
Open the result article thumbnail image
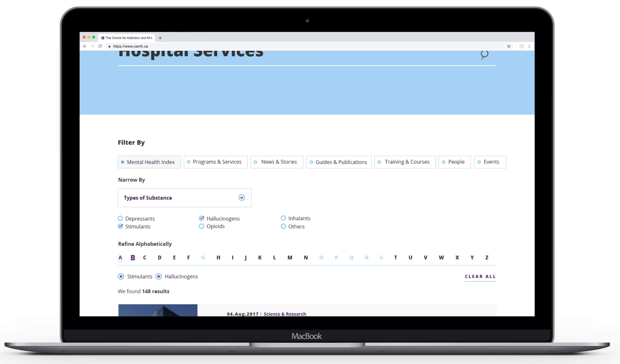point(158,310)
